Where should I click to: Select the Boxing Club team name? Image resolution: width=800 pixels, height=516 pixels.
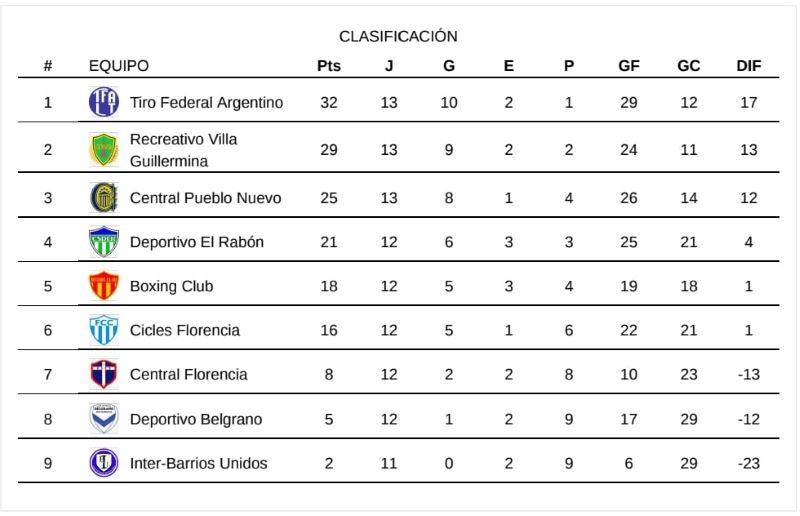click(171, 286)
